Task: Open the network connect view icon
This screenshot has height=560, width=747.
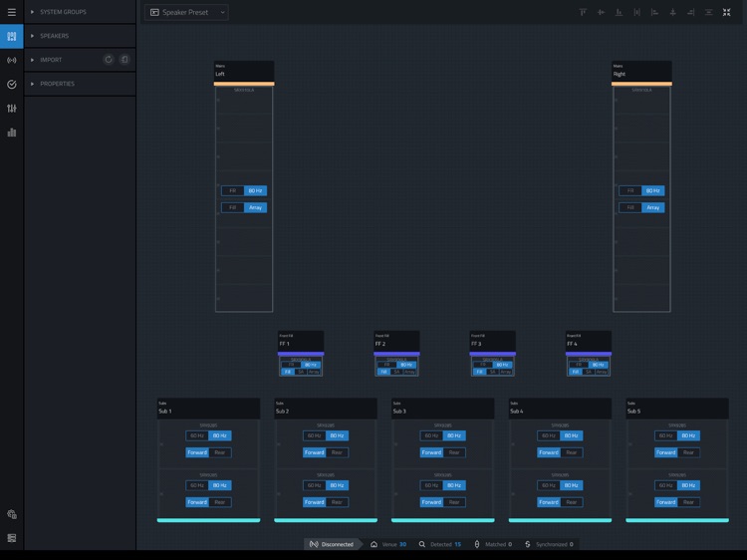Action: (11, 60)
